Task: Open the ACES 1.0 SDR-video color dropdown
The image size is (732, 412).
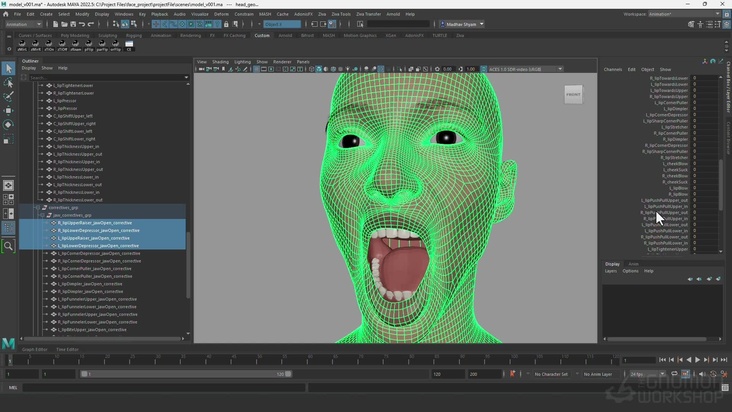Action: point(525,69)
